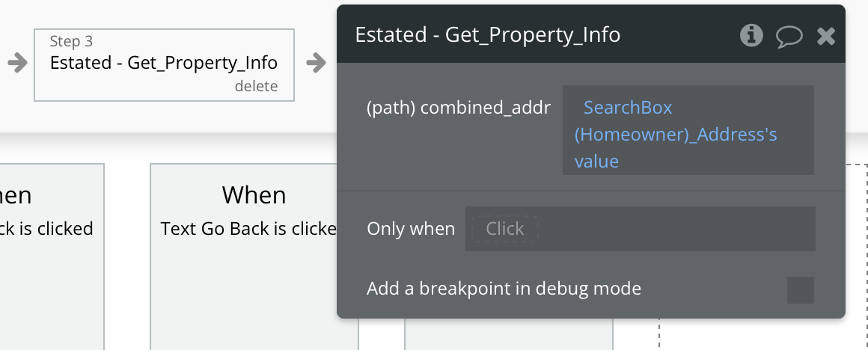Close the Estated - Get_Property_Info property panel
868x350 pixels.
(826, 37)
